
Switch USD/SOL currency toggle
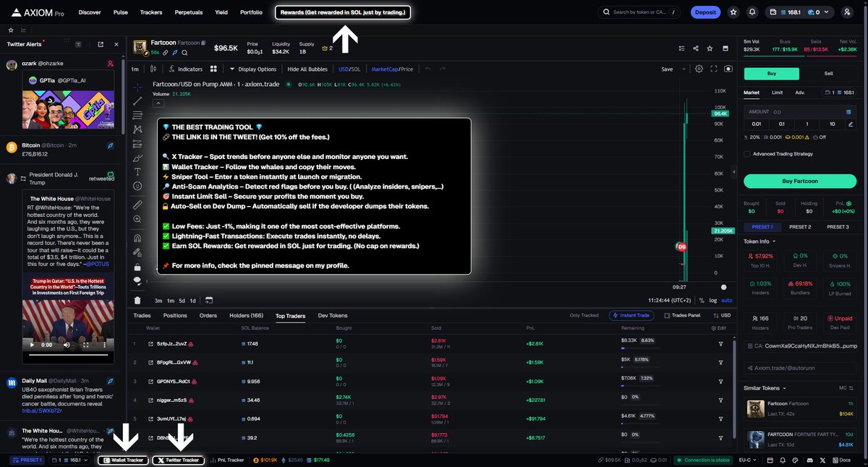coord(349,69)
